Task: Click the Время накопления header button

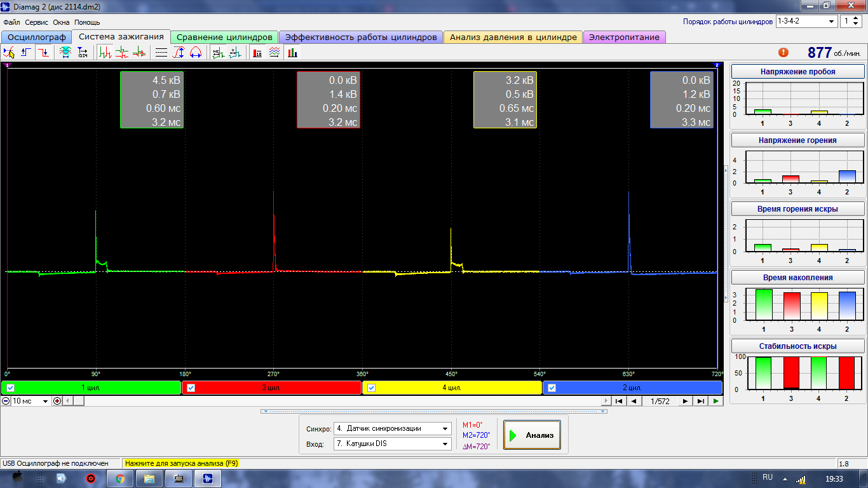Action: coord(797,278)
